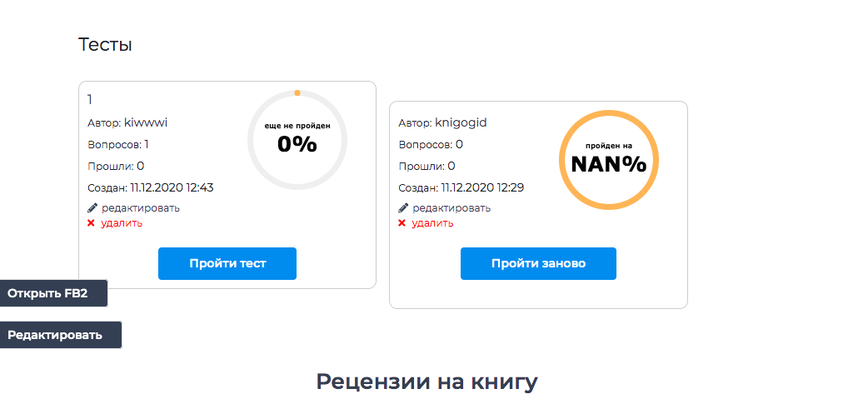This screenshot has width=868, height=409.
Task: Click the "Создан: 11.12.2020 12:43" date line
Action: (150, 187)
